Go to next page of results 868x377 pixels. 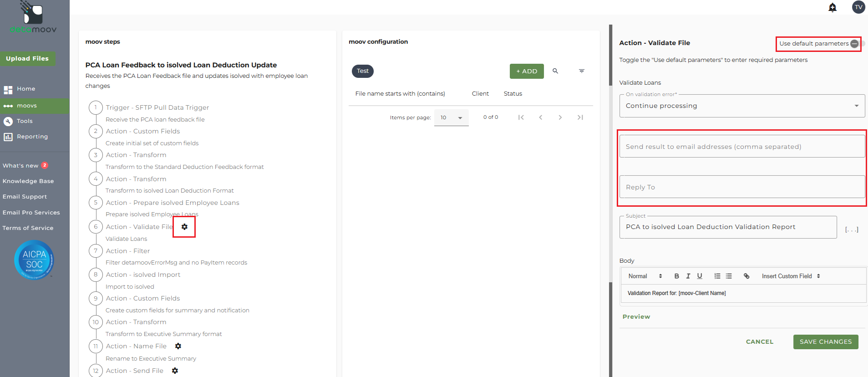560,117
